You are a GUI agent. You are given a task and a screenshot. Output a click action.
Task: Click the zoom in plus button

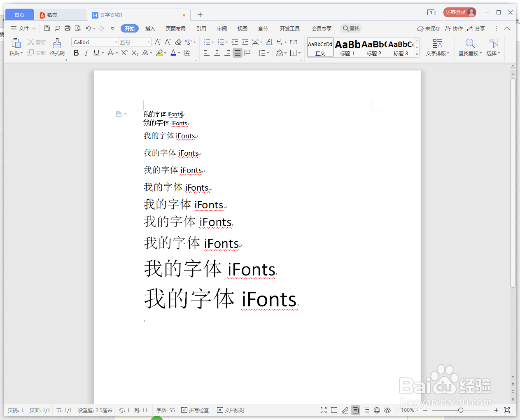click(496, 410)
